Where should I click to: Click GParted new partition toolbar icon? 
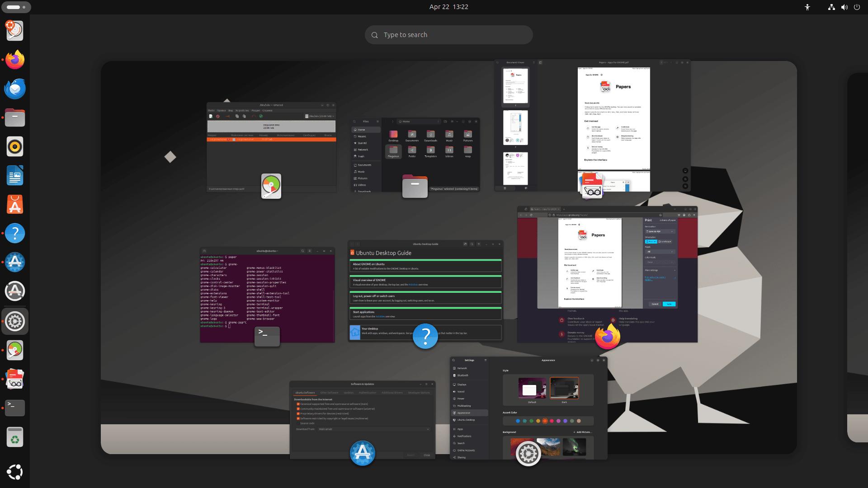tap(211, 116)
